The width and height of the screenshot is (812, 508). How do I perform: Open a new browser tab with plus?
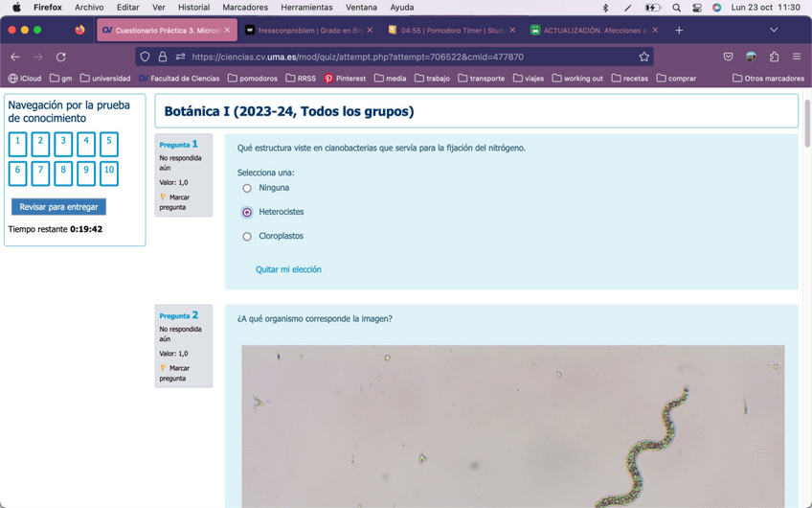coord(679,30)
